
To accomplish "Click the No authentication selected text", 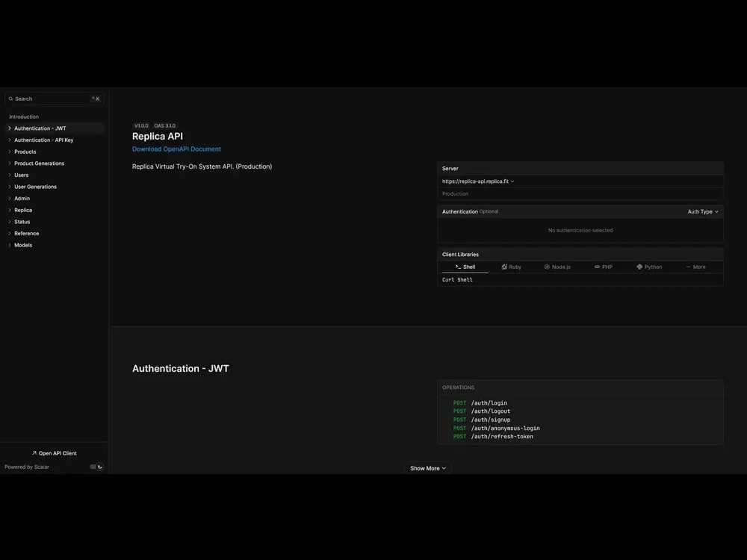I will (580, 231).
